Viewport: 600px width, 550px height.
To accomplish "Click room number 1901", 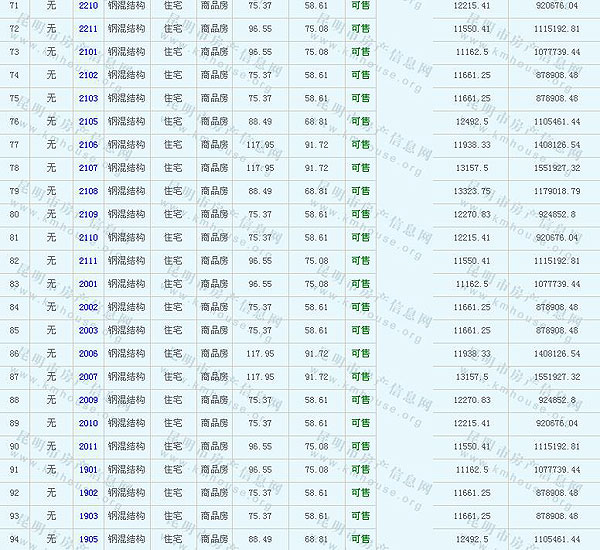I will pos(88,469).
